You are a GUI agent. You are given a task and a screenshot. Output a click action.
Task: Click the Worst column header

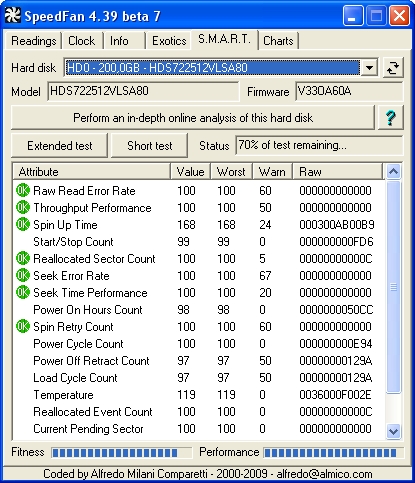coord(231,172)
